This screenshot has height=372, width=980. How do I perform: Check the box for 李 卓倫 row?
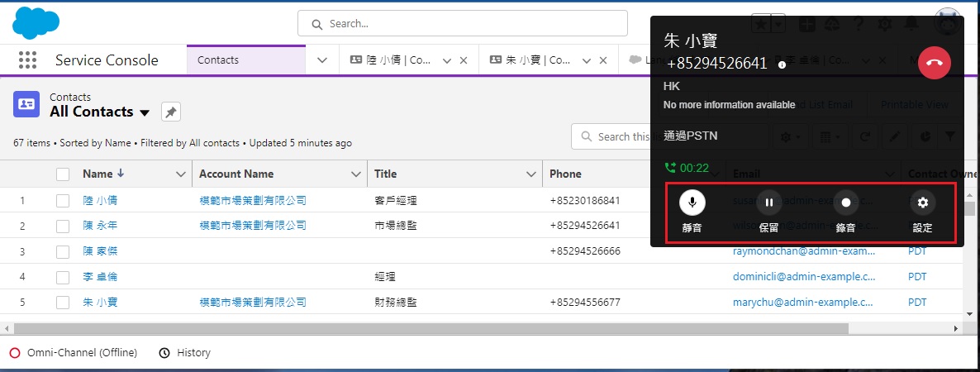tap(63, 277)
